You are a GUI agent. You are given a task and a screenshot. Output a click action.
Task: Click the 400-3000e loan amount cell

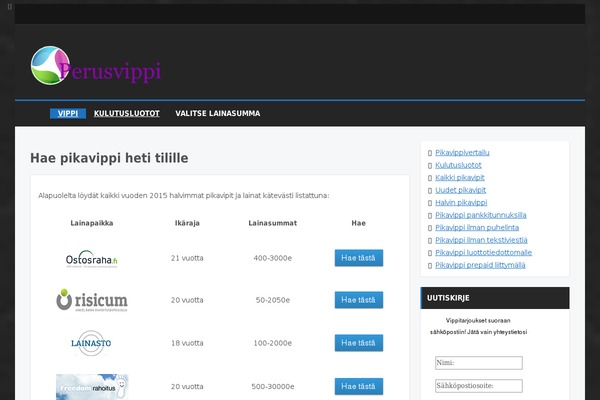(x=272, y=258)
